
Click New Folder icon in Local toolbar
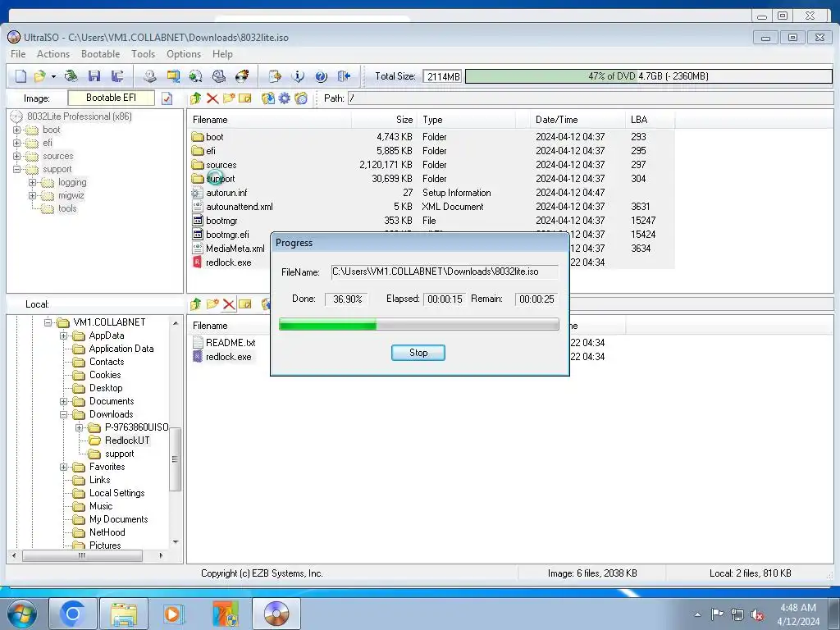coord(212,304)
